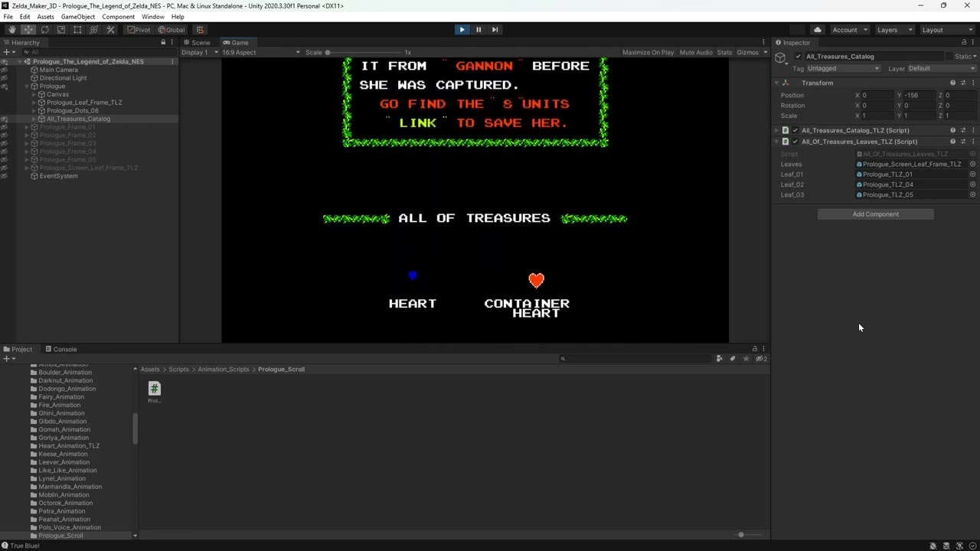Viewport: 980px width, 551px height.
Task: Lock the Inspector panel
Action: (964, 42)
